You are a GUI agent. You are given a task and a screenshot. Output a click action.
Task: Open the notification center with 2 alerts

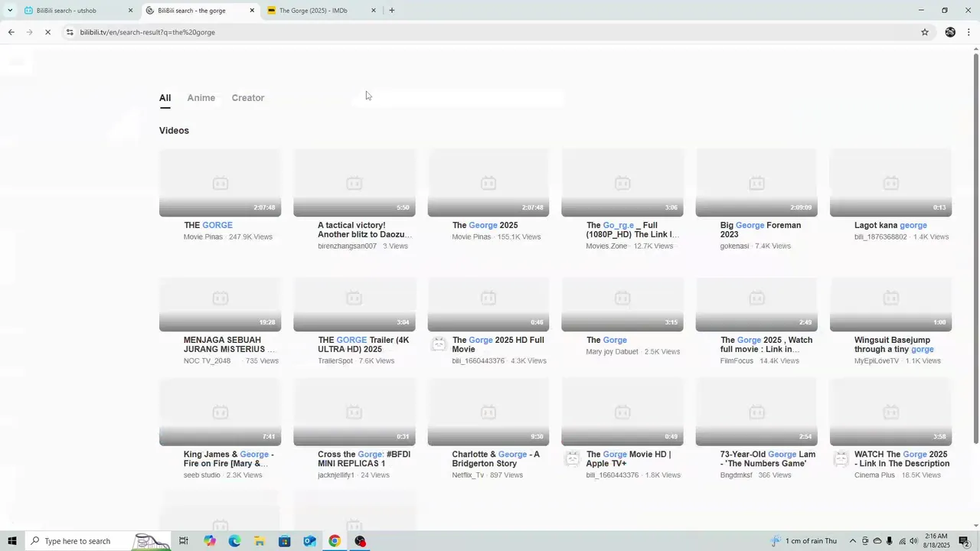965,541
